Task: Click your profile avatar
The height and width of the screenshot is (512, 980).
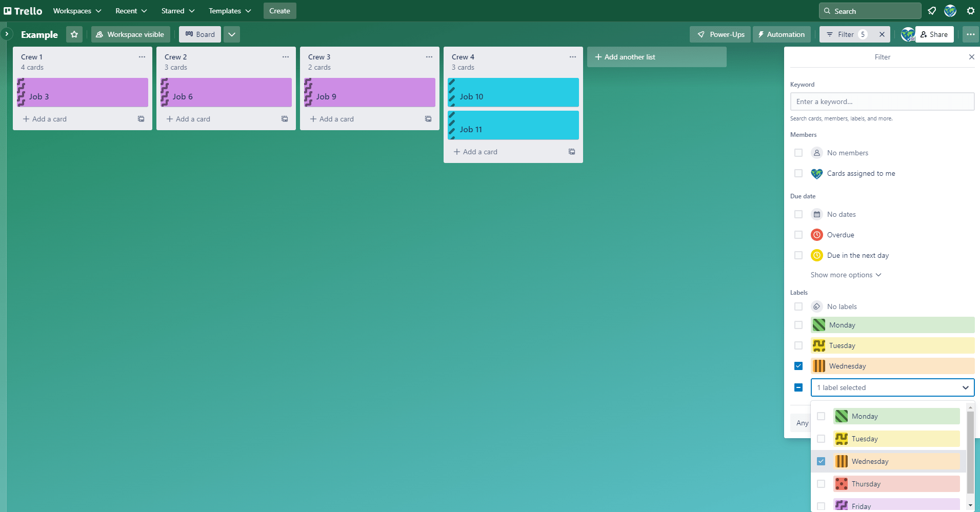Action: tap(950, 10)
